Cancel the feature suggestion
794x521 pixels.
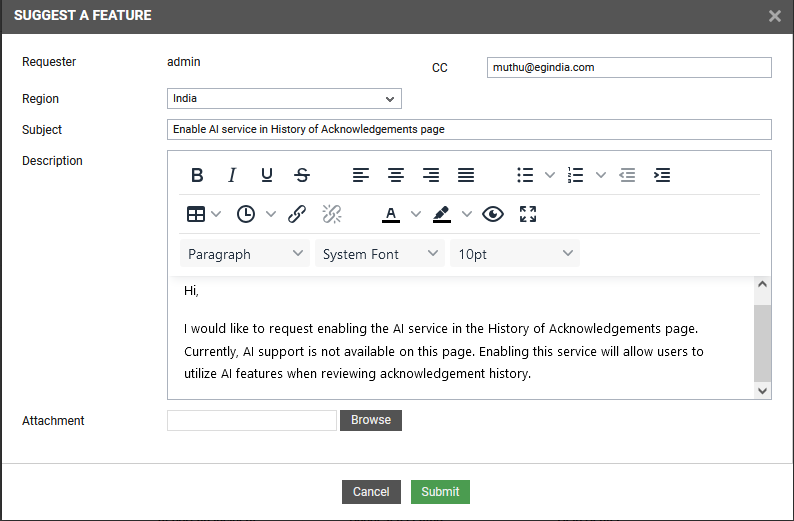[371, 492]
